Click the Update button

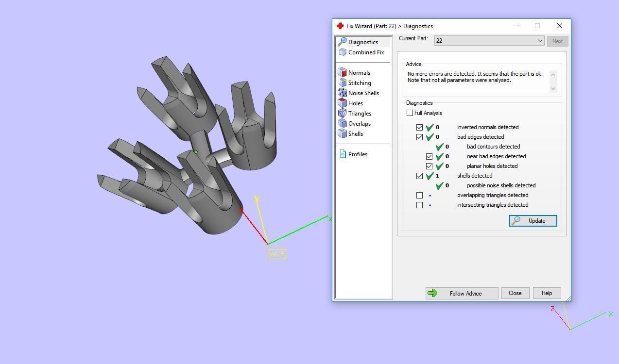533,221
